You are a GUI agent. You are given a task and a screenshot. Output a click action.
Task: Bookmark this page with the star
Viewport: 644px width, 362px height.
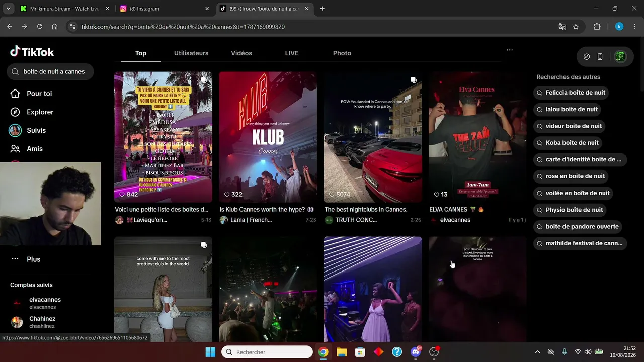pyautogui.click(x=576, y=27)
